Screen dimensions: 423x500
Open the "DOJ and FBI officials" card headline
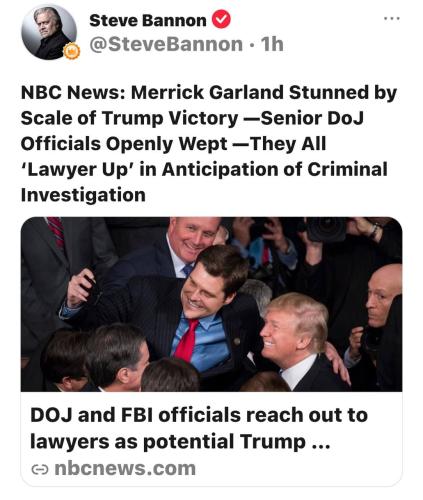pos(199,428)
